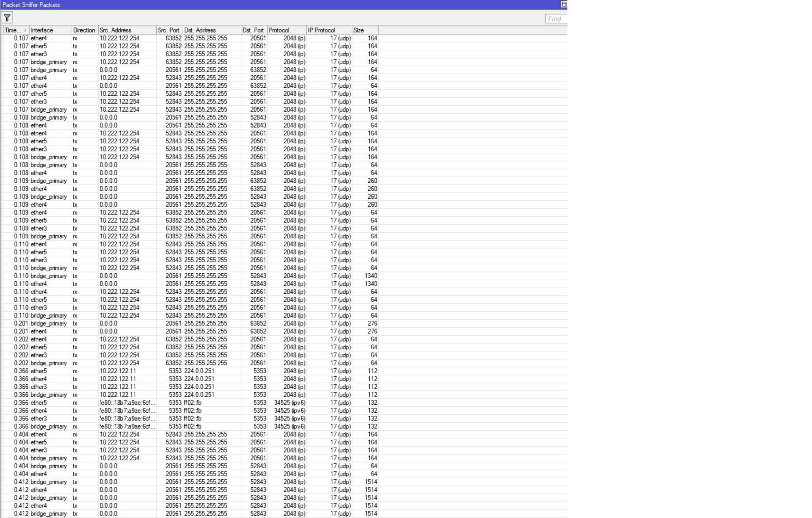This screenshot has height=518, width=812.
Task: Click time 0.201 in the ether4 row
Action: point(21,331)
